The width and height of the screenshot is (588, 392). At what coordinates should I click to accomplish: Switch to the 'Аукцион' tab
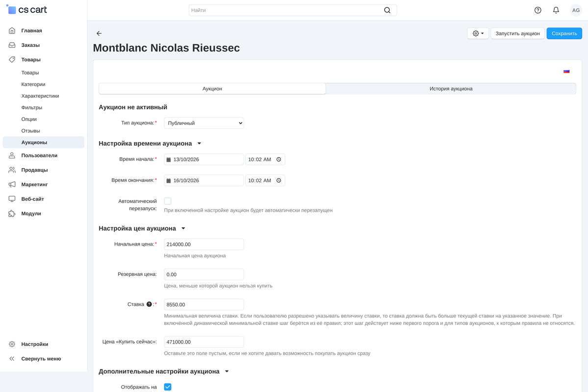pyautogui.click(x=212, y=89)
